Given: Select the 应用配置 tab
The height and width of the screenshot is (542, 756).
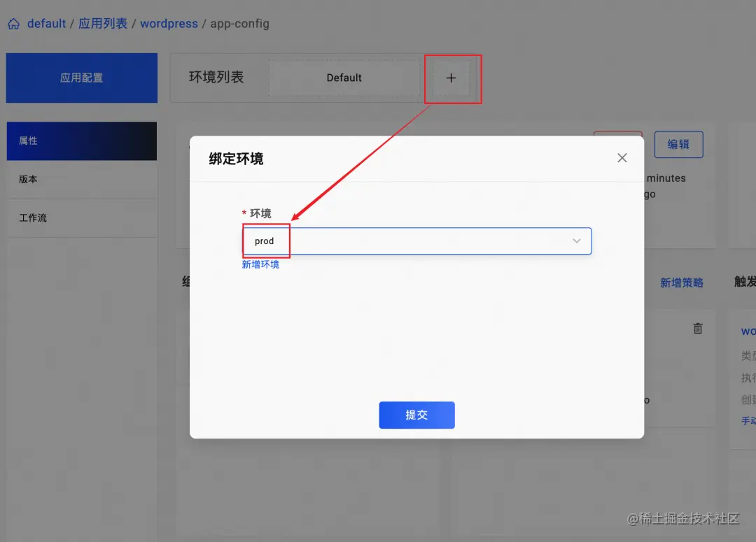Looking at the screenshot, I should (81, 78).
